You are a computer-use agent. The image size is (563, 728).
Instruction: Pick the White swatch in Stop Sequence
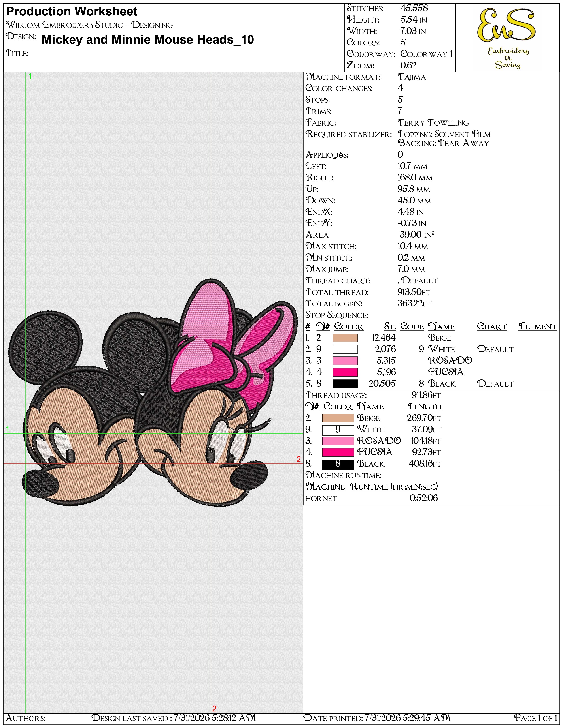pos(345,349)
